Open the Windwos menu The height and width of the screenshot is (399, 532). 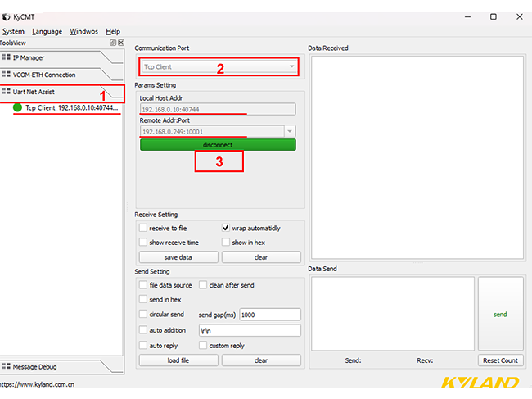(x=83, y=32)
